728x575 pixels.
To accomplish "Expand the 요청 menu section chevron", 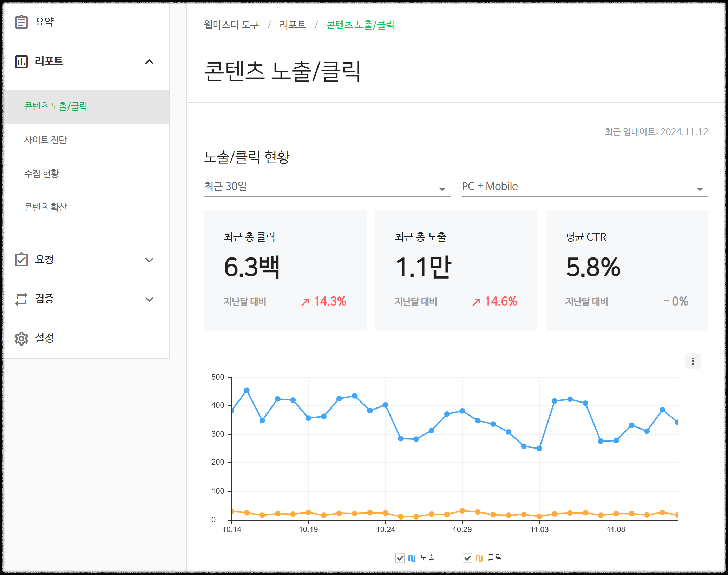I will (x=149, y=260).
